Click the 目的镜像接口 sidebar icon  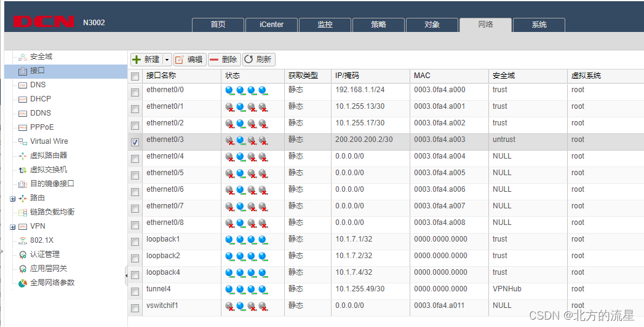click(x=23, y=184)
